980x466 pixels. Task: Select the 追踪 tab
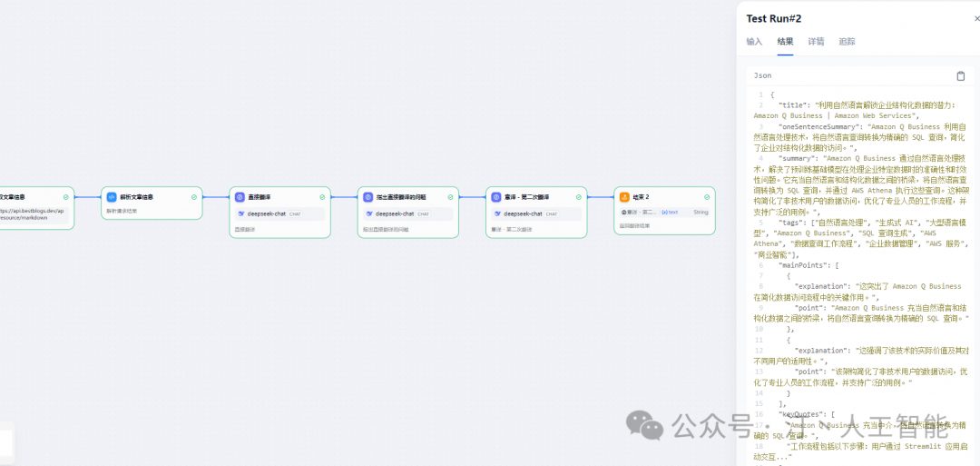coord(847,42)
